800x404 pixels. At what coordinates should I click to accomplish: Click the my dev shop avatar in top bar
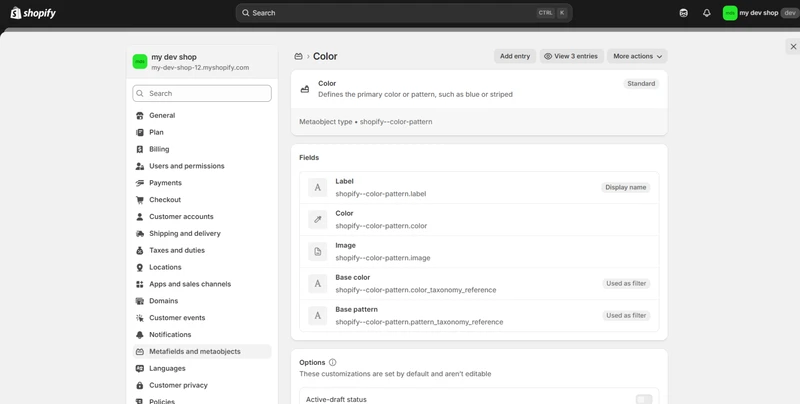click(x=730, y=13)
